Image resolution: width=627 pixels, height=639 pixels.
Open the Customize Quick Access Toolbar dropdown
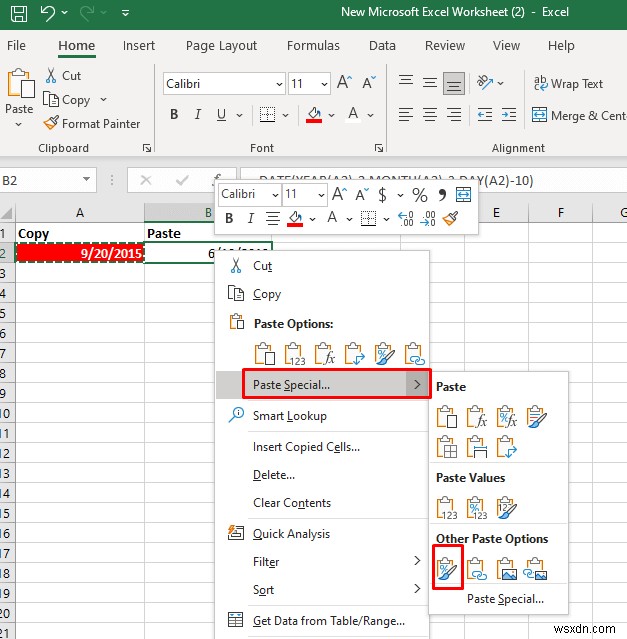coord(125,13)
